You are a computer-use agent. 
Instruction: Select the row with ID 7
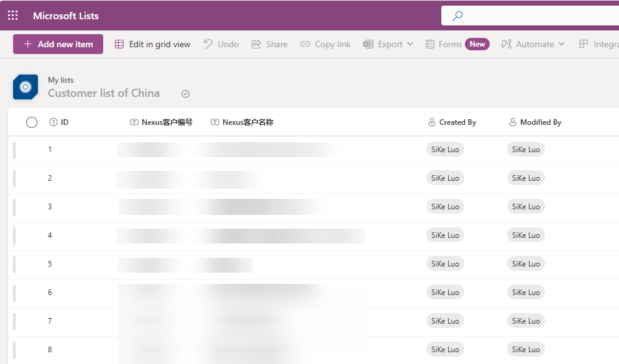pos(313,321)
